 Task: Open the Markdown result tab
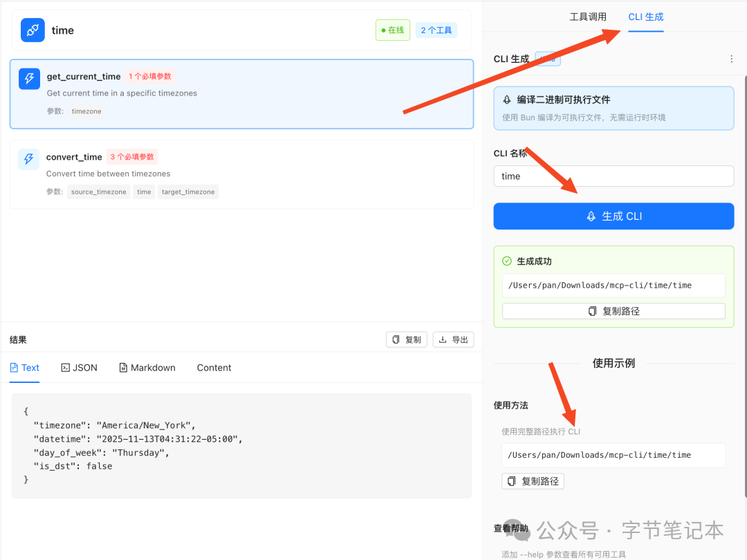pos(147,368)
